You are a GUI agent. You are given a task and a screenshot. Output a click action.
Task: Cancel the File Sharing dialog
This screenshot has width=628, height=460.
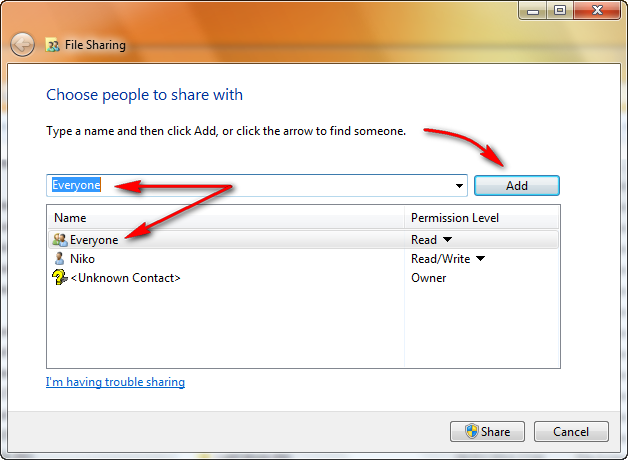[571, 432]
